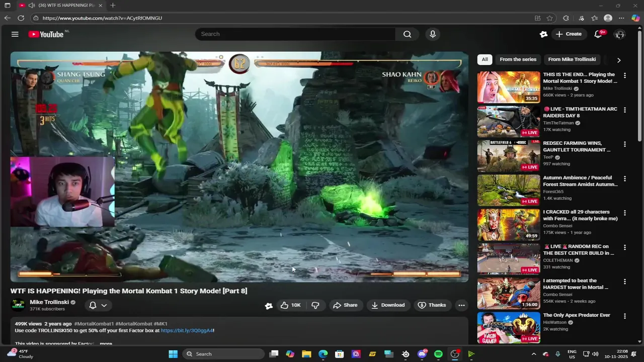Click the search magnifier button
644x362 pixels.
(x=407, y=34)
